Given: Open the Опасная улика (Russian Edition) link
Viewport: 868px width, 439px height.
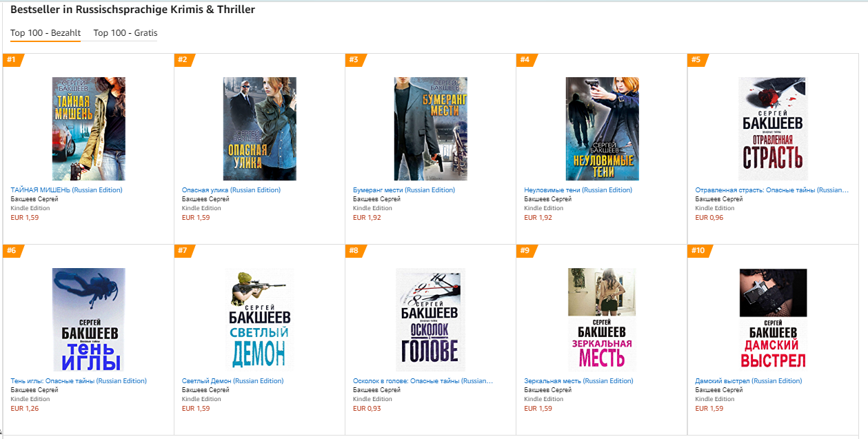Looking at the screenshot, I should click(x=232, y=190).
